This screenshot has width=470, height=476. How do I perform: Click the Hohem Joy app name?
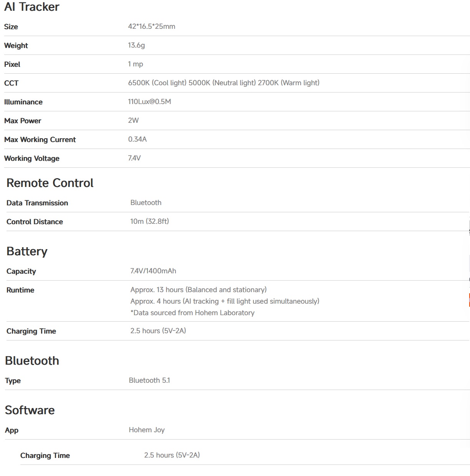147,430
